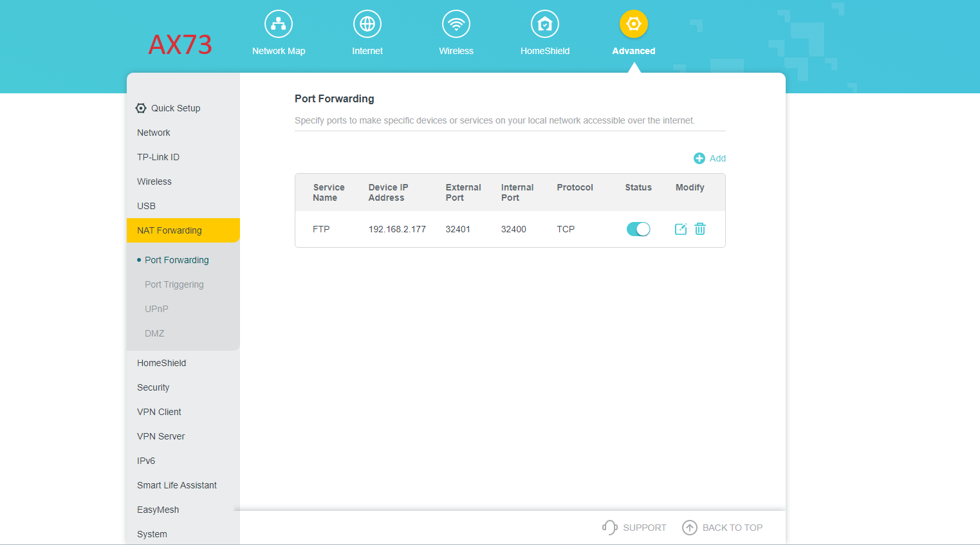Viewport: 980px width, 545px height.
Task: Disable the FTP rule status toggle
Action: point(638,229)
